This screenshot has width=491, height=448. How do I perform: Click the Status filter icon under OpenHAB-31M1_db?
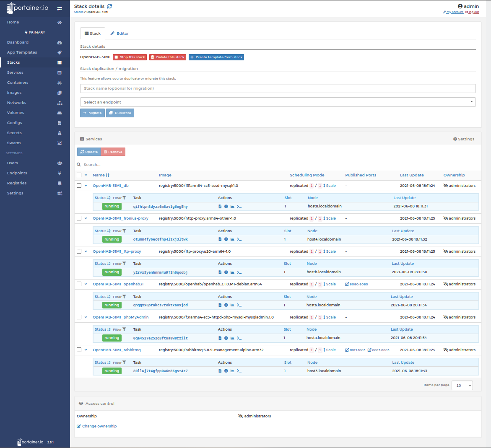pyautogui.click(x=124, y=198)
